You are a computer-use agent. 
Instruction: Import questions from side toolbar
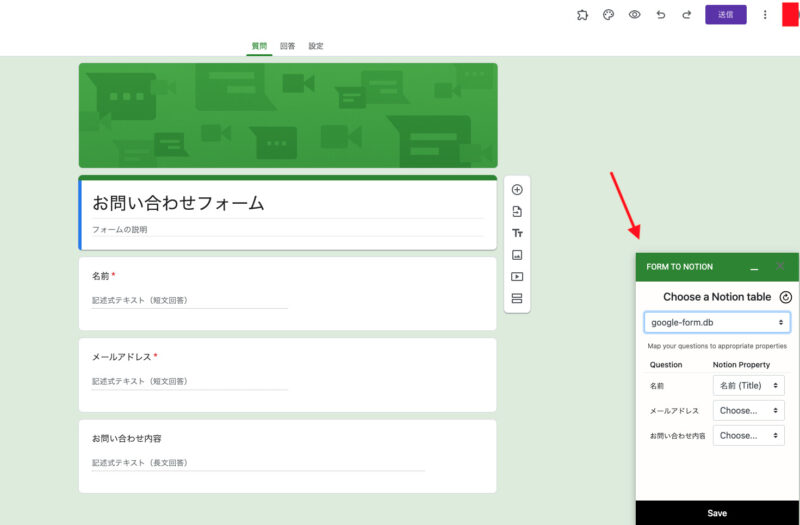pos(517,212)
